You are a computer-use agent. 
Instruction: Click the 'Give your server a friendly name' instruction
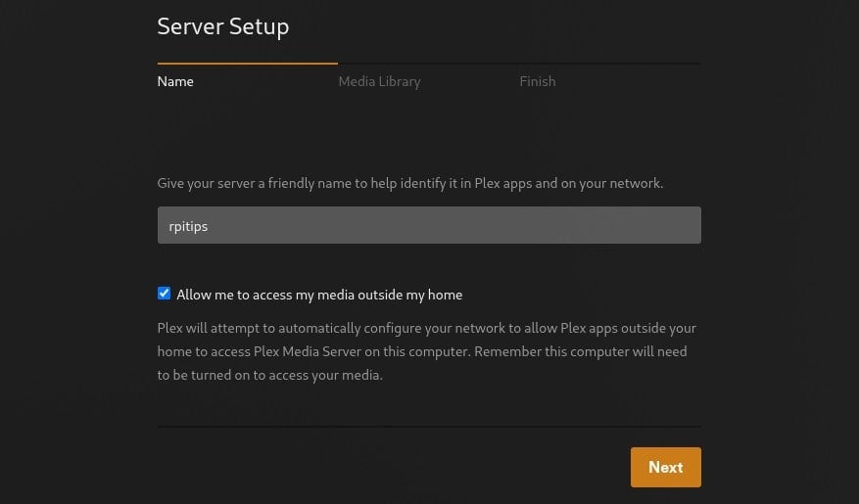pos(410,183)
